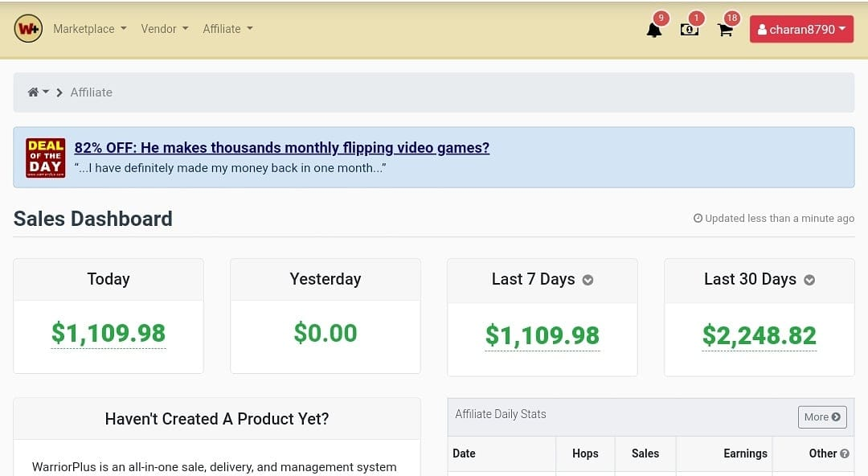Click the Earnings column header
The width and height of the screenshot is (868, 476).
745,453
